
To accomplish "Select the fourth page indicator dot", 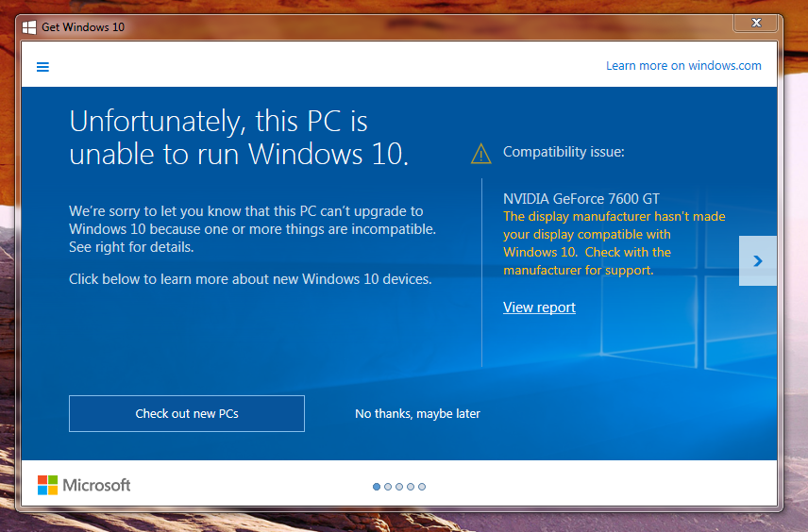I will (411, 487).
